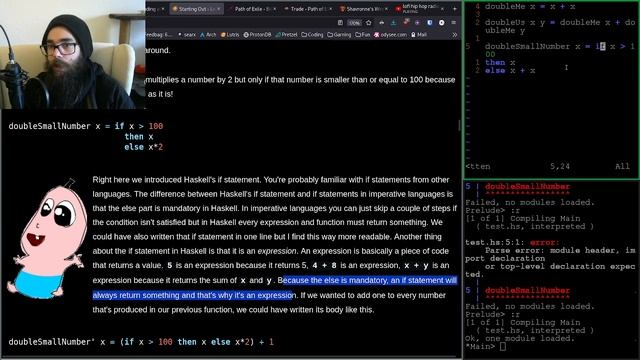Image resolution: width=640 pixels, height=360 pixels.
Task: Click the doubleSmallNumber' one-line code example
Action: (x=141, y=342)
